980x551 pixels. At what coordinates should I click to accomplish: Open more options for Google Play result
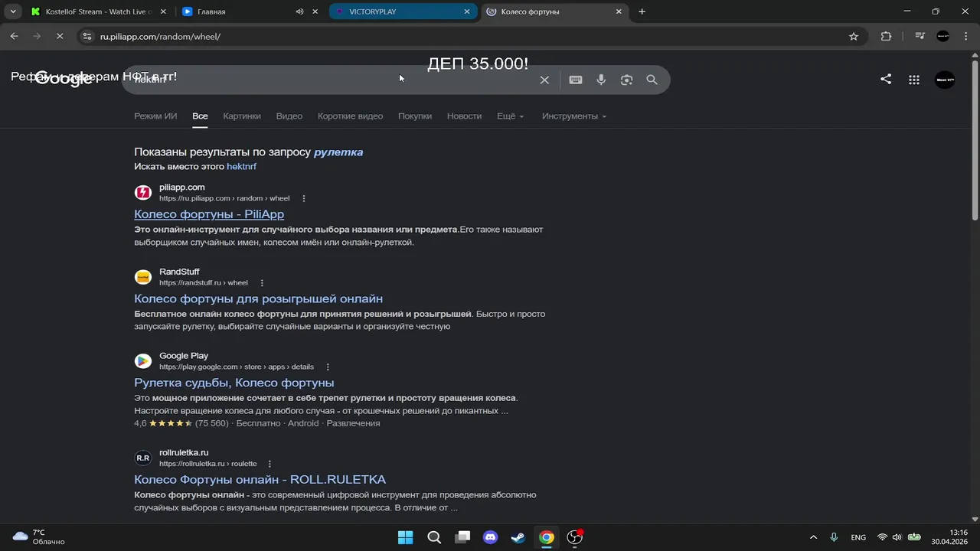(x=328, y=367)
